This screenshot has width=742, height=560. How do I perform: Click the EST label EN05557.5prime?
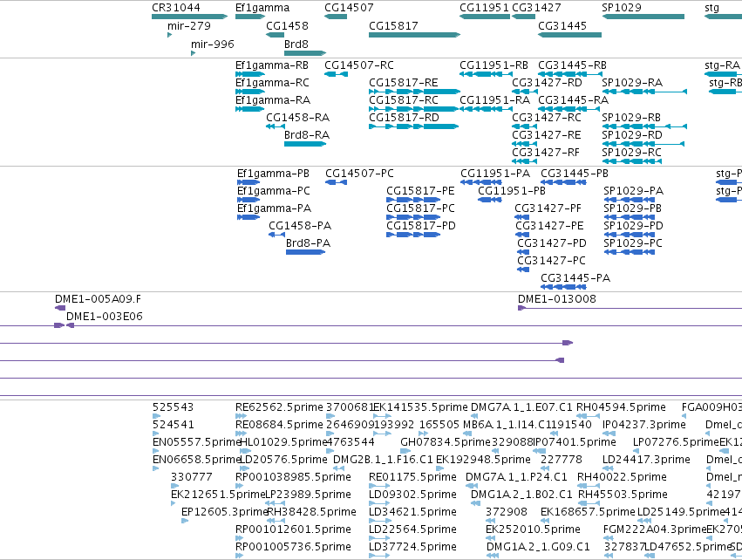(197, 442)
